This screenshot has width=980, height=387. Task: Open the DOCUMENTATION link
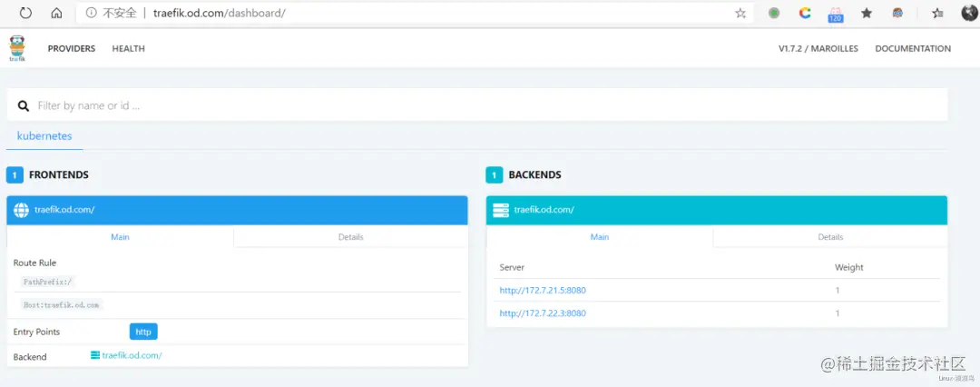pos(913,48)
